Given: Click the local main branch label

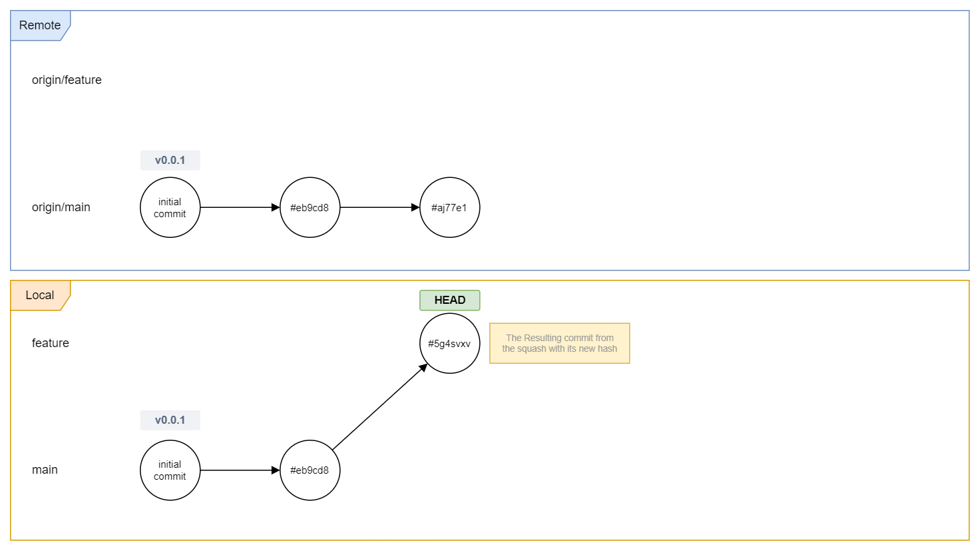Looking at the screenshot, I should tap(45, 470).
